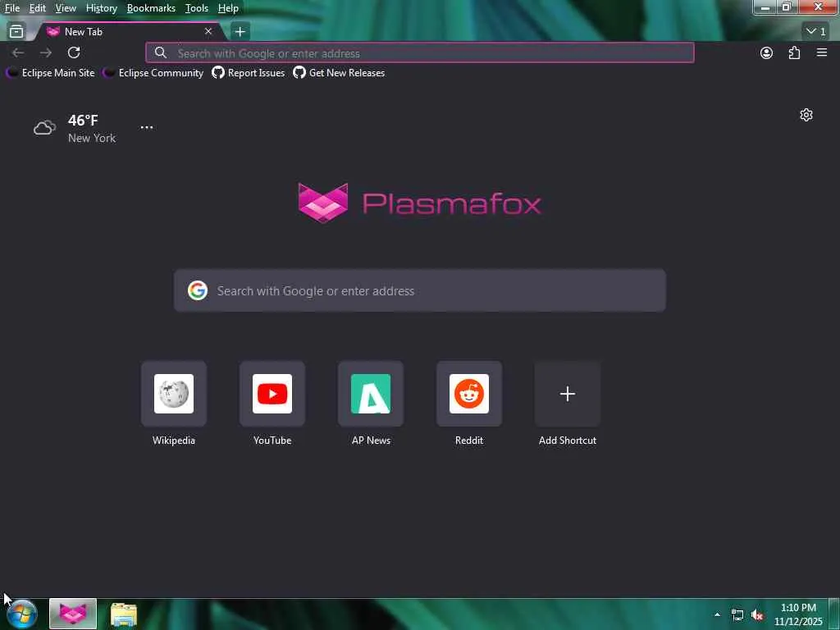Select the New Tab tab
This screenshot has height=630, width=840.
129,32
